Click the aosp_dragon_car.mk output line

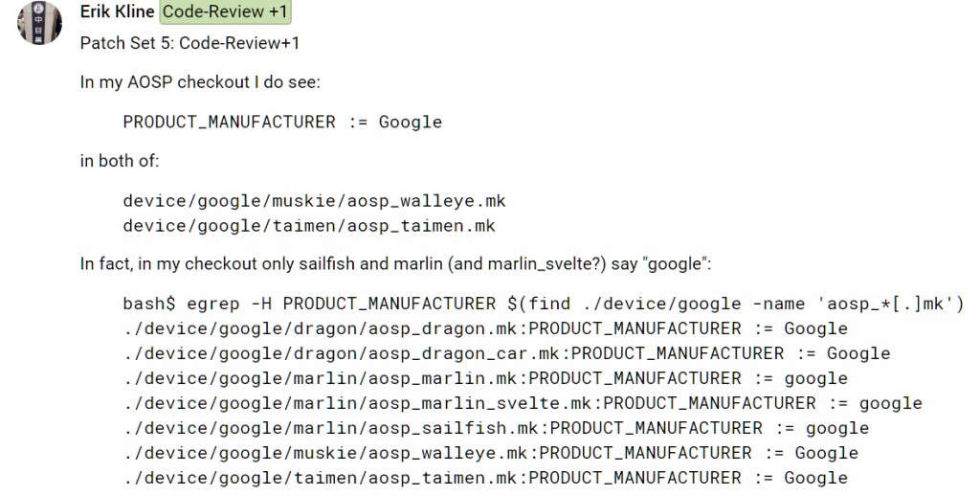pos(507,353)
